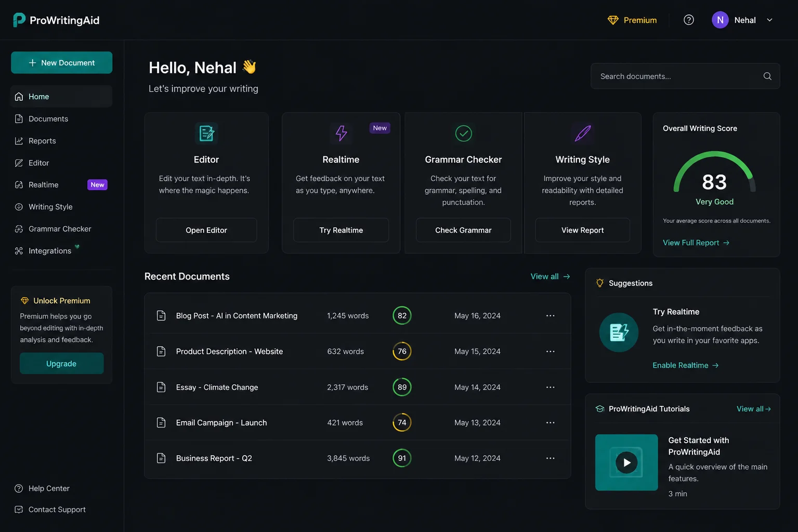Viewport: 798px width, 532px height.
Task: Focus the Search documents field
Action: point(685,76)
